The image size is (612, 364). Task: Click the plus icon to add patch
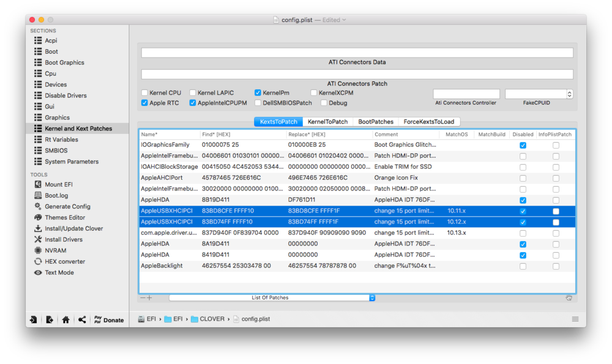pyautogui.click(x=149, y=298)
